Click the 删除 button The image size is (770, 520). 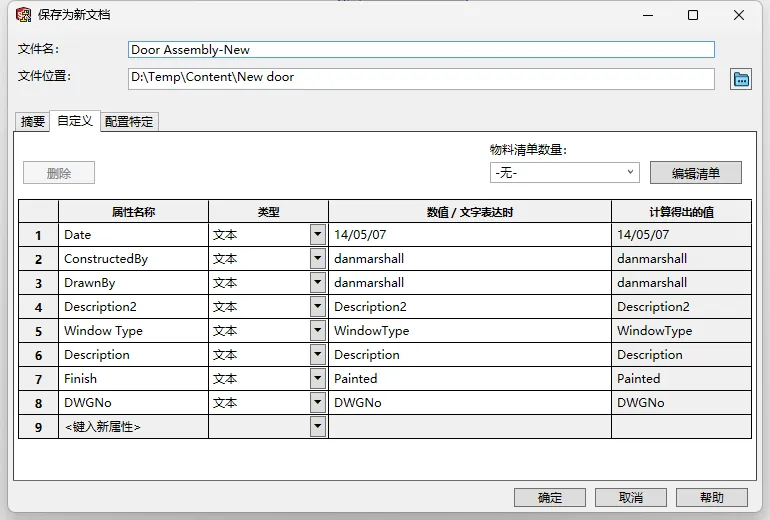pyautogui.click(x=59, y=173)
